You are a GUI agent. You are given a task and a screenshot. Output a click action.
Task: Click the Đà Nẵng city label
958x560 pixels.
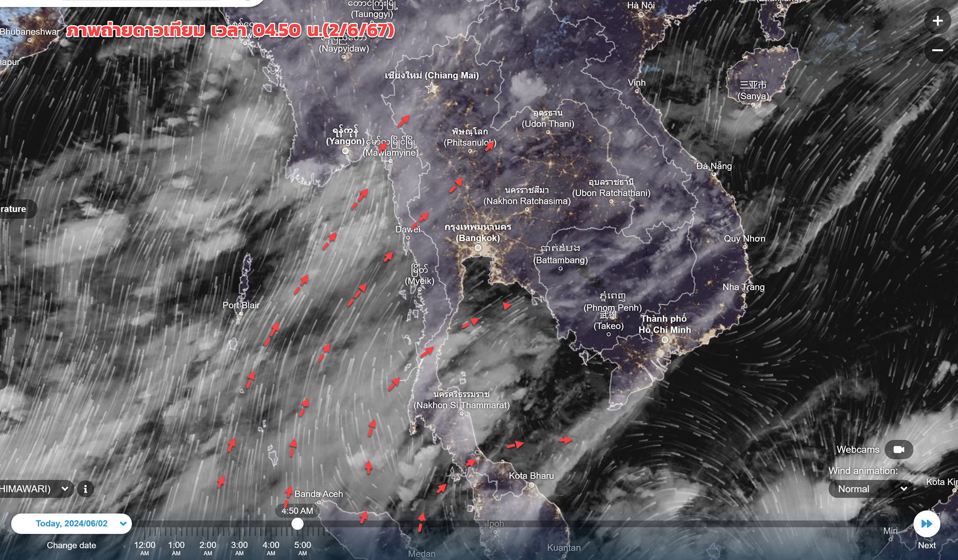714,166
